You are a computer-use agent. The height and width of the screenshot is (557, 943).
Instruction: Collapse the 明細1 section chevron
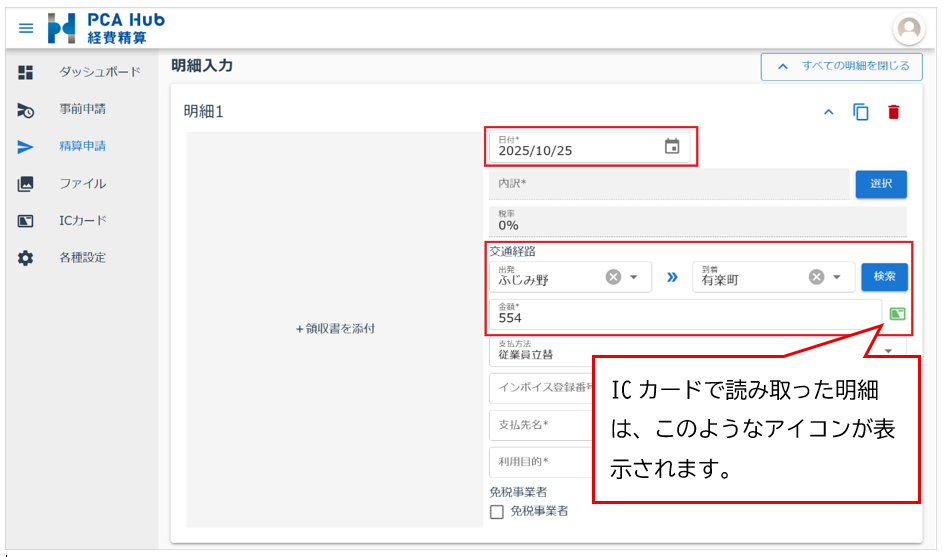(x=828, y=112)
